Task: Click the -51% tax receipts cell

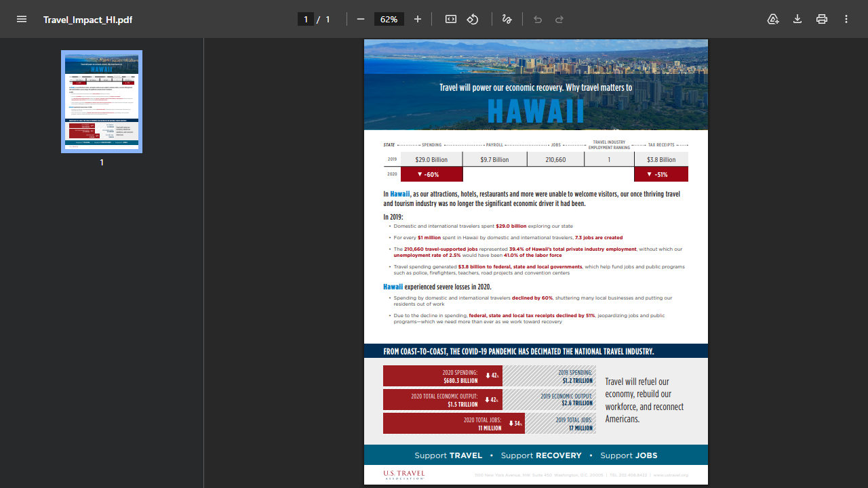Action: coord(660,174)
